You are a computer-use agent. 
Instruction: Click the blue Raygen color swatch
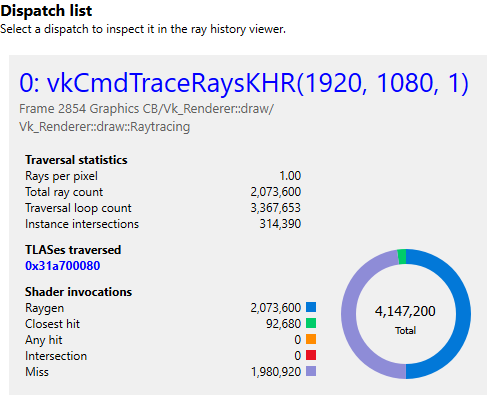(311, 307)
